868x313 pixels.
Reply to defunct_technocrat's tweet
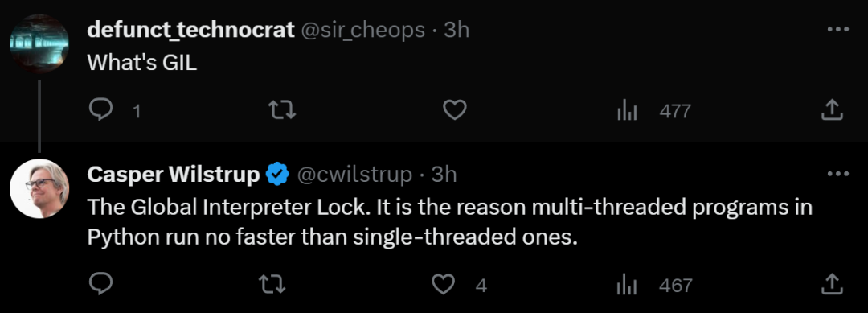pos(100,110)
